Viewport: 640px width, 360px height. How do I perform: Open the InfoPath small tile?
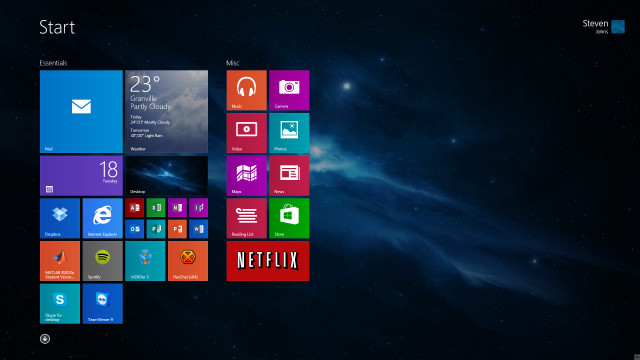click(198, 208)
